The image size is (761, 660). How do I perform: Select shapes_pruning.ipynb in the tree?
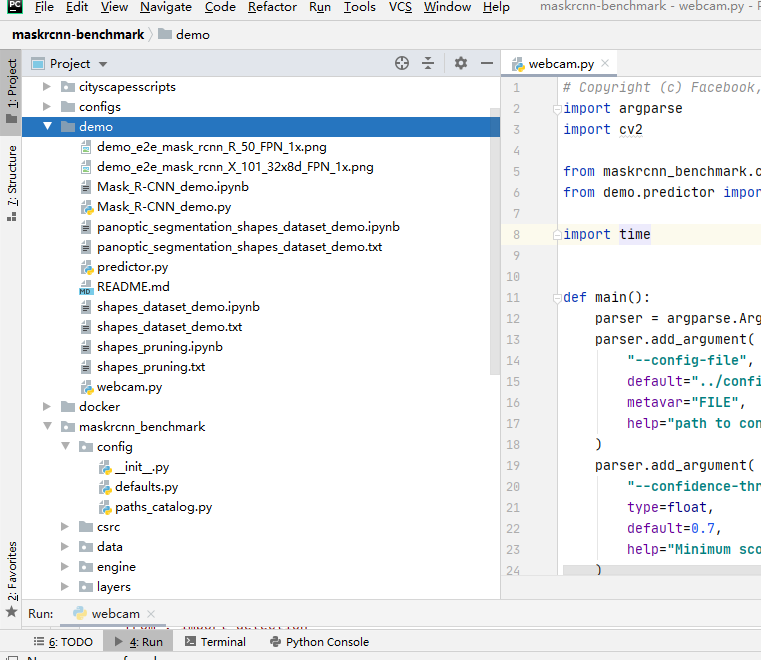click(160, 347)
